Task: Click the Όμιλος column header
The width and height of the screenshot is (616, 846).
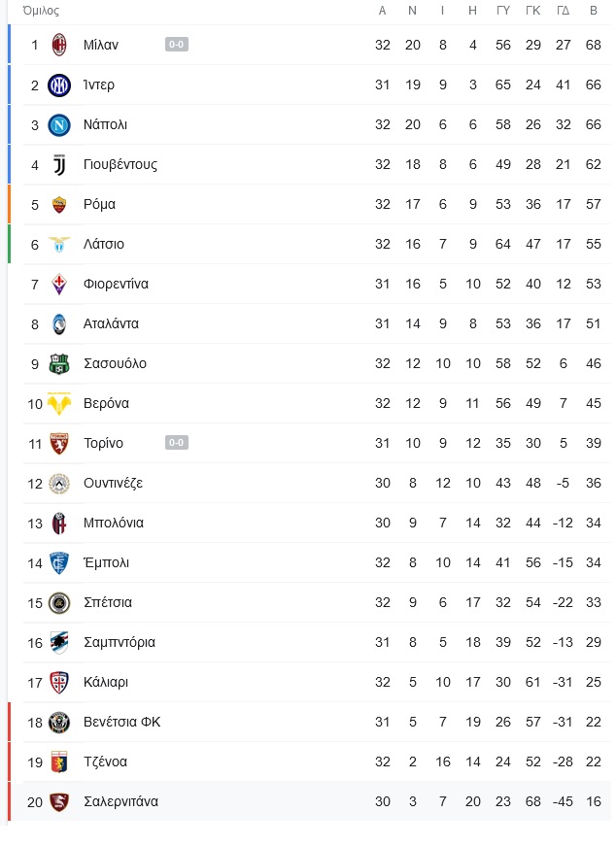Action: (41, 11)
